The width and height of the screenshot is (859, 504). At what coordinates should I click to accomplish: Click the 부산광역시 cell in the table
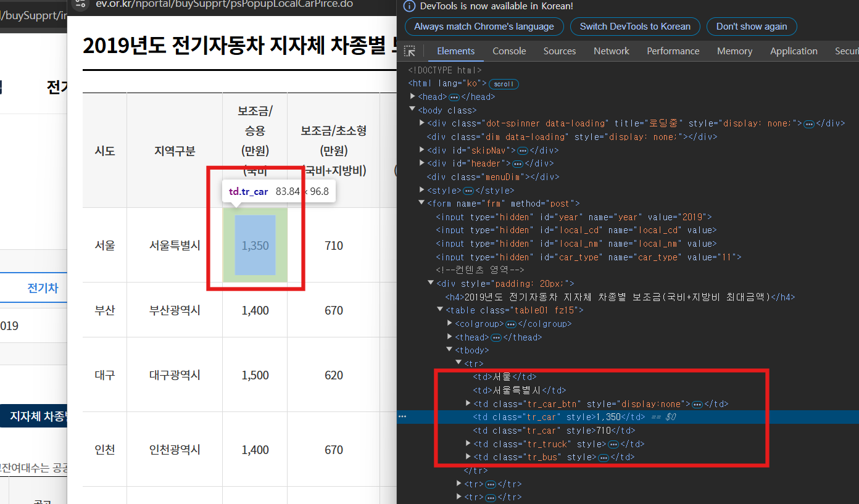coord(175,310)
